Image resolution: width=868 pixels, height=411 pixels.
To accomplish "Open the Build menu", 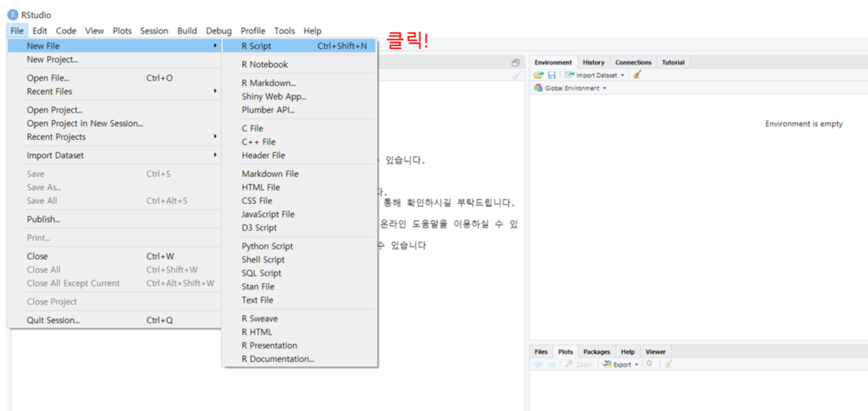I will (187, 31).
